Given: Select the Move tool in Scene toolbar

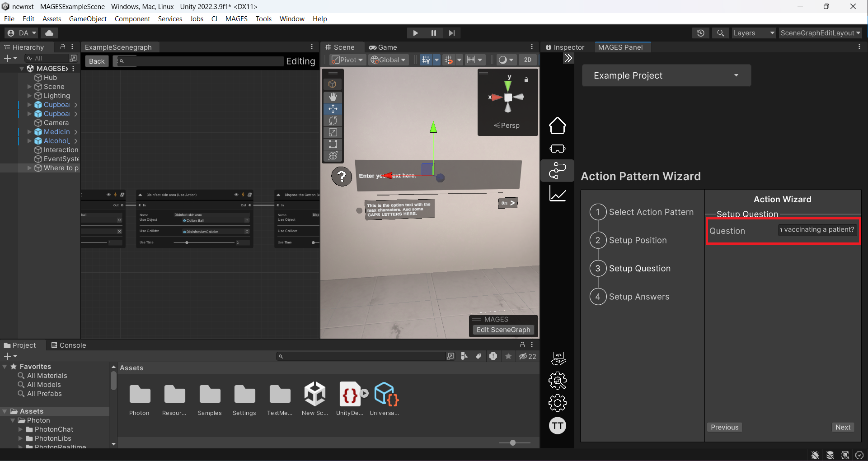Looking at the screenshot, I should [x=333, y=109].
